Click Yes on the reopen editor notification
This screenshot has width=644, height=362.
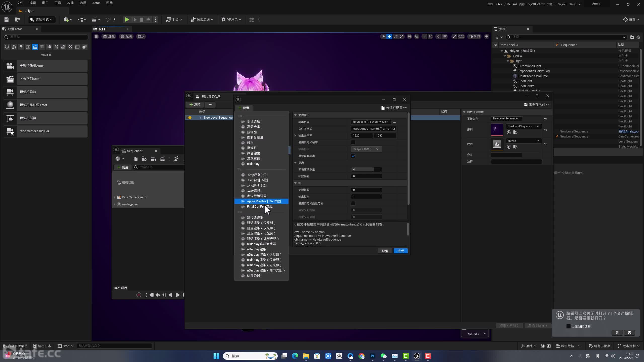coord(617,333)
